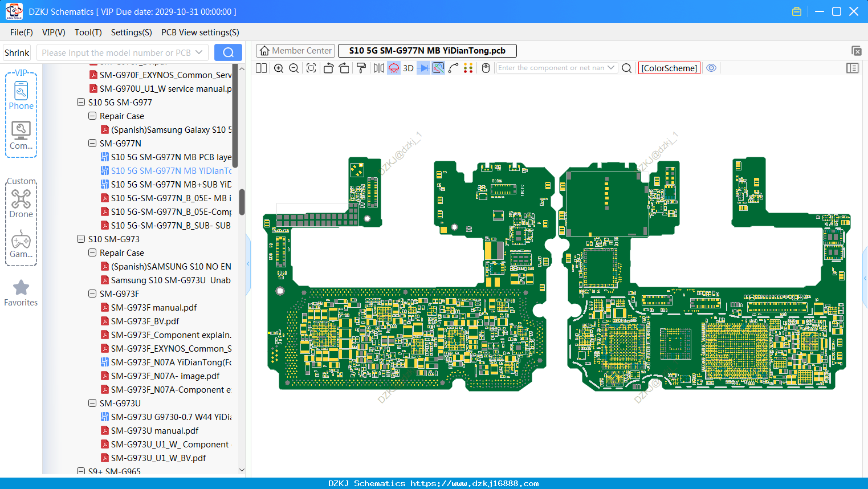
Task: Click the fit-to-screen icon
Action: (311, 68)
